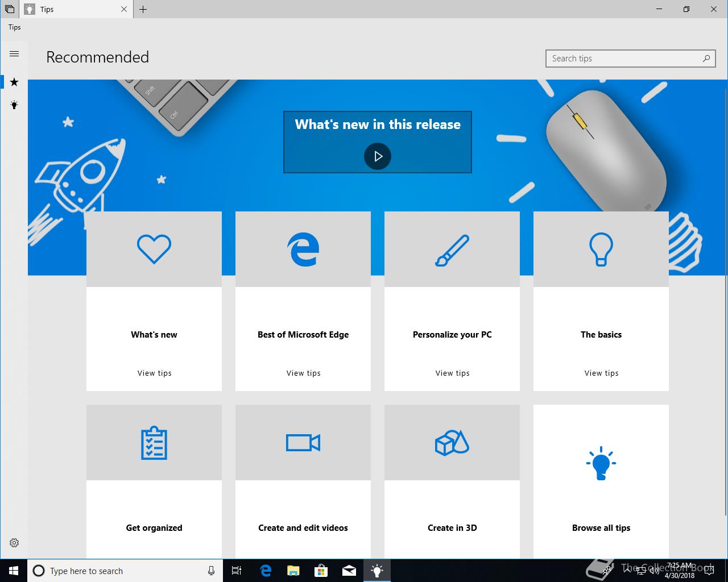Open Task View from the taskbar
This screenshot has height=582, width=728.
[237, 571]
